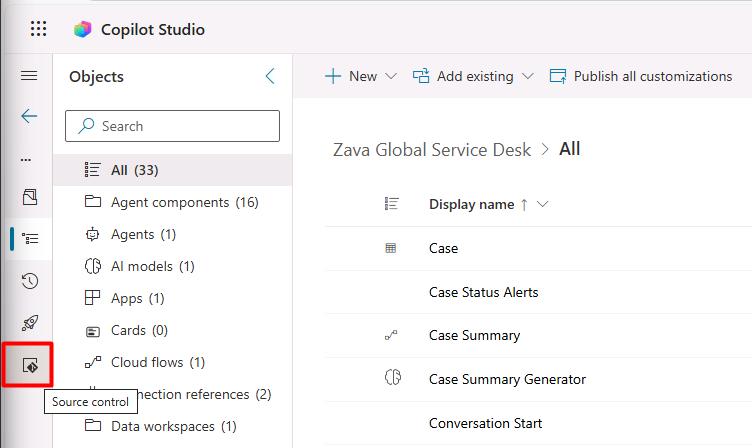Viewport: 752px width, 448px height.
Task: Open the Overview page icon in sidebar
Action: coord(30,197)
